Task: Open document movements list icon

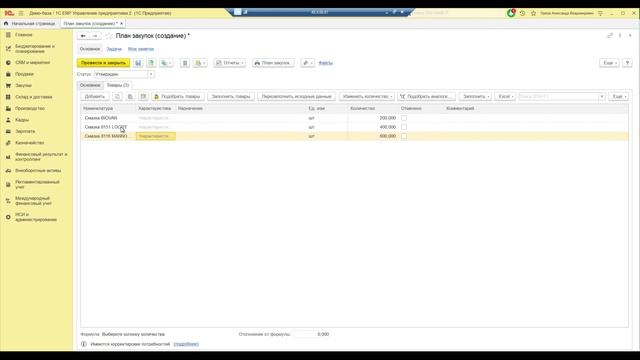Action: tap(185, 63)
